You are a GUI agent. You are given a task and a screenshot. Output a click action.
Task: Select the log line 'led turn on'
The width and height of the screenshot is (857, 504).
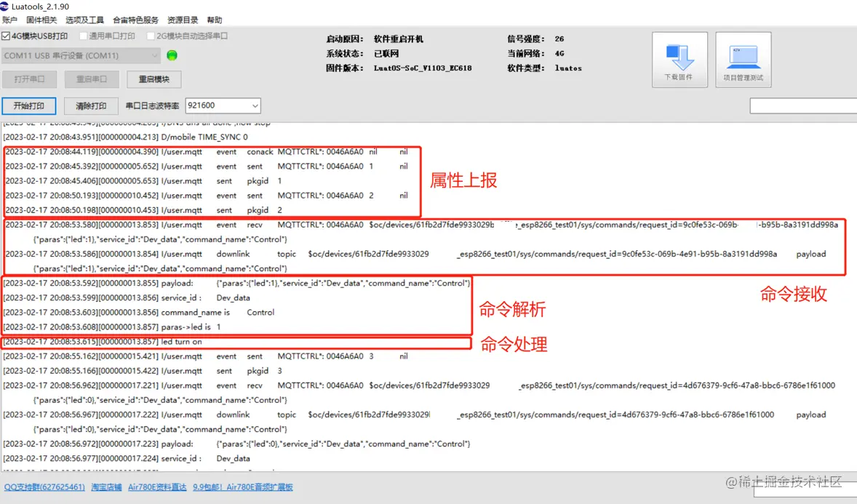(103, 342)
